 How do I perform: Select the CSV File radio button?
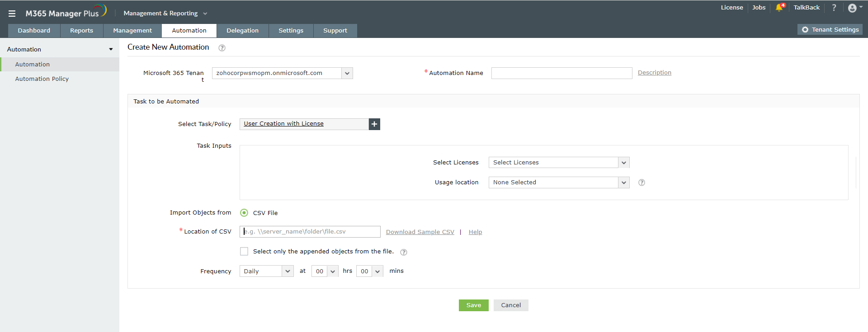[x=244, y=213]
